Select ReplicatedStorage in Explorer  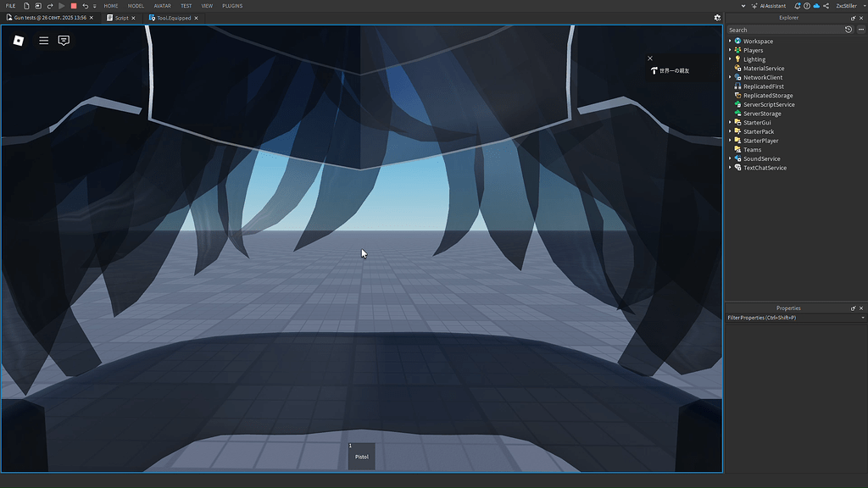(x=767, y=95)
